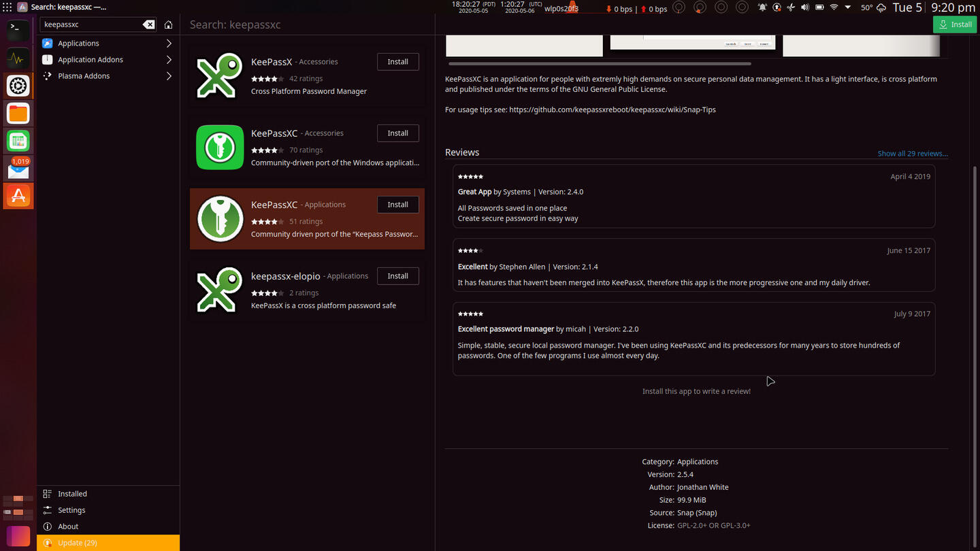Image resolution: width=980 pixels, height=551 pixels.
Task: Click the Application Addons category icon
Action: click(47, 60)
